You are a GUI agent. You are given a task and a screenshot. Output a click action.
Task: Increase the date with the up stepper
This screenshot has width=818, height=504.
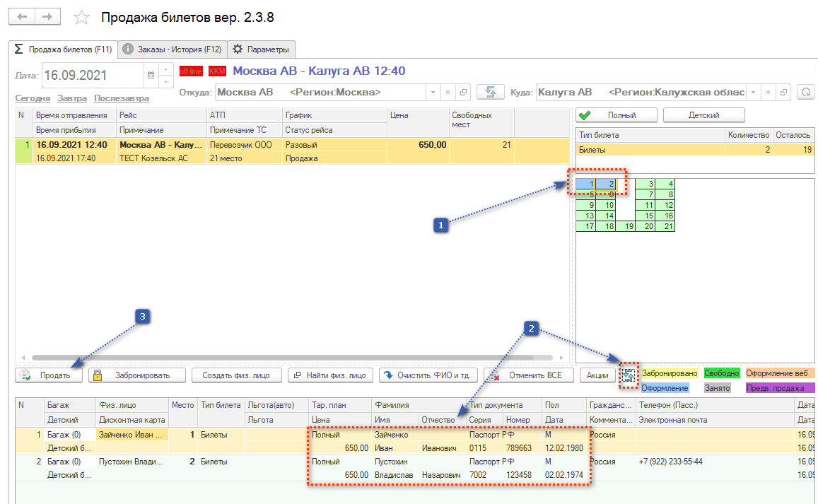(x=165, y=69)
